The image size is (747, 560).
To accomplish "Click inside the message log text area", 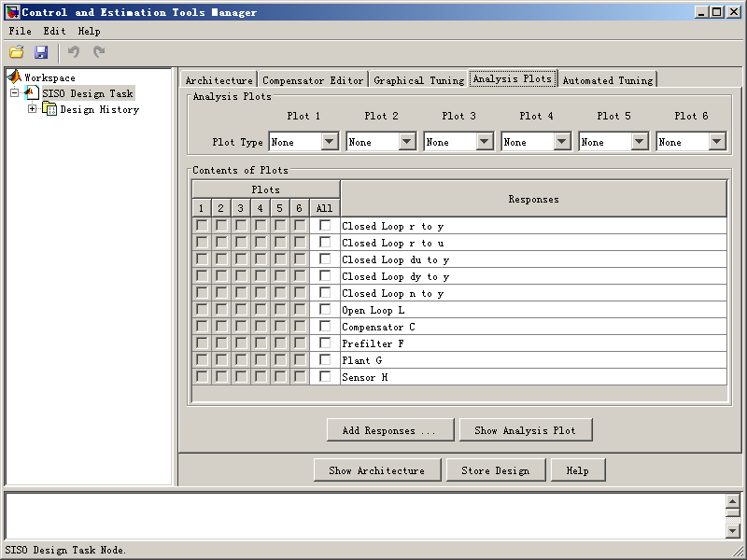I will point(365,516).
